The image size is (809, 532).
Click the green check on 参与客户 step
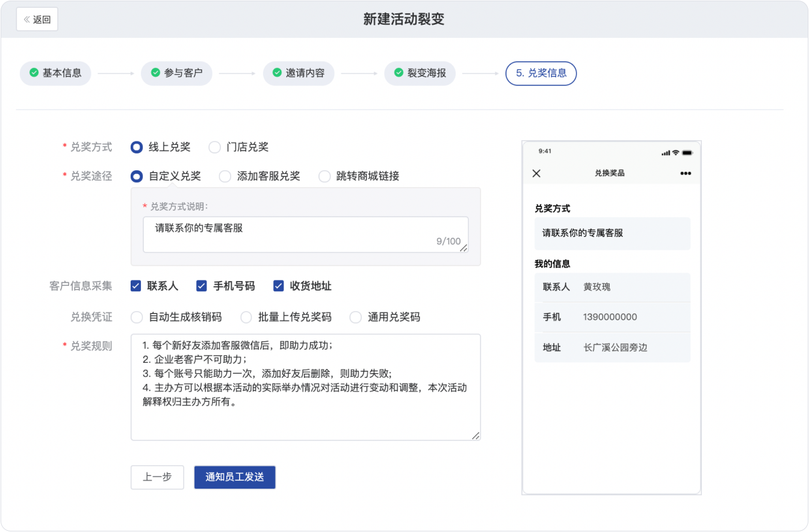155,73
